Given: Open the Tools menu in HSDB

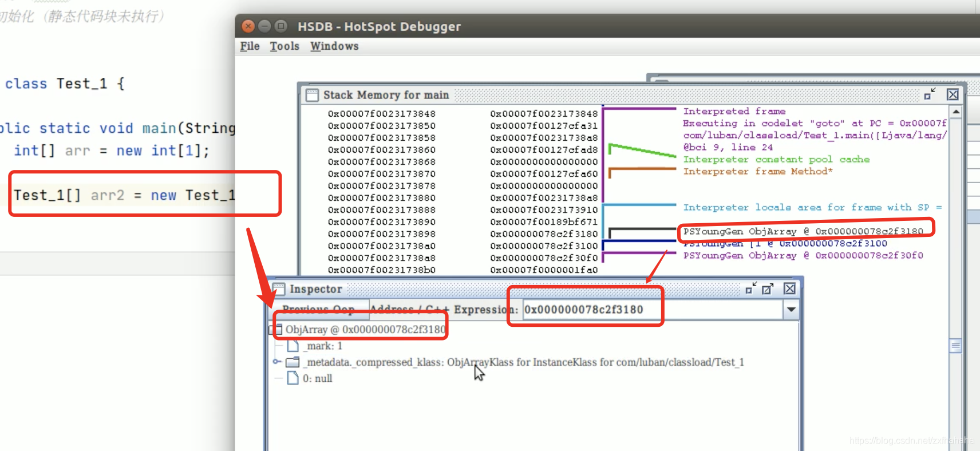Looking at the screenshot, I should tap(284, 46).
